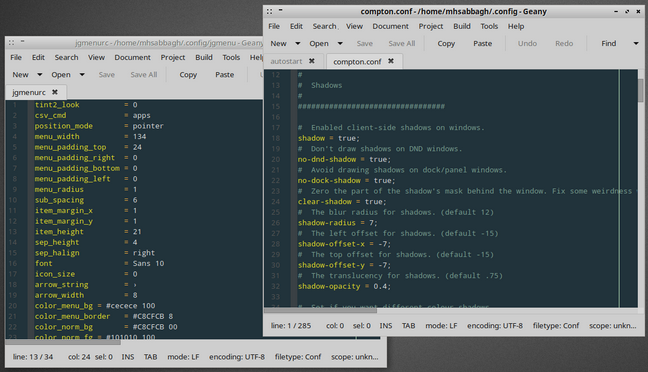Close the jgmenurc tab
648x372 pixels.
55,92
